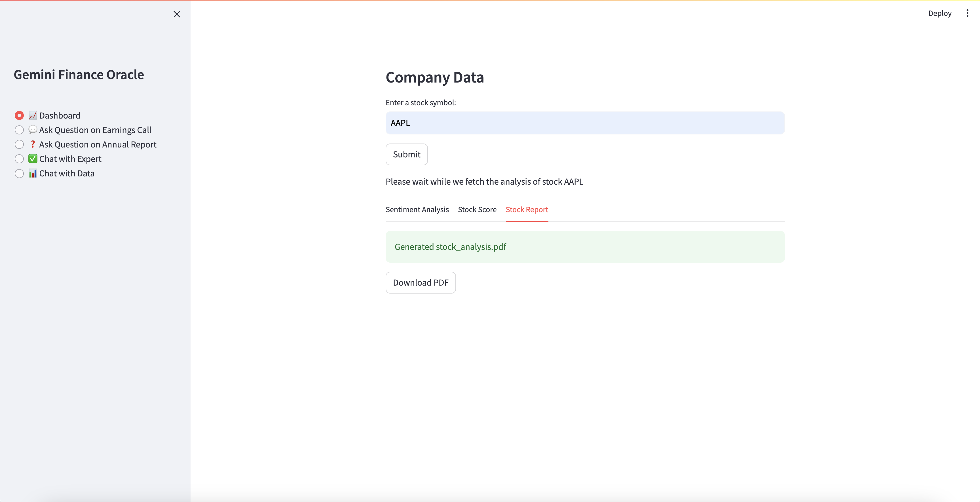Click the Generated stock_analysis.pdf success message
980x502 pixels.
[x=450, y=247]
